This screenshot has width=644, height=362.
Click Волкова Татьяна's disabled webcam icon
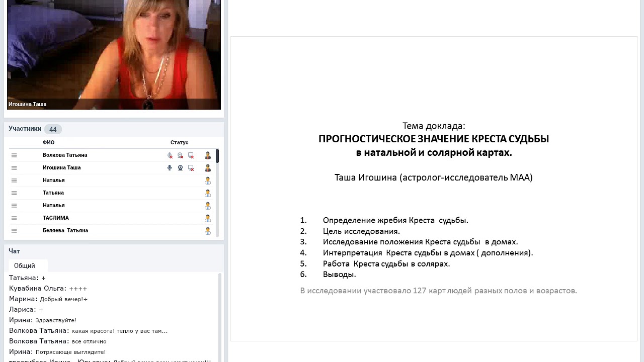pos(180,155)
